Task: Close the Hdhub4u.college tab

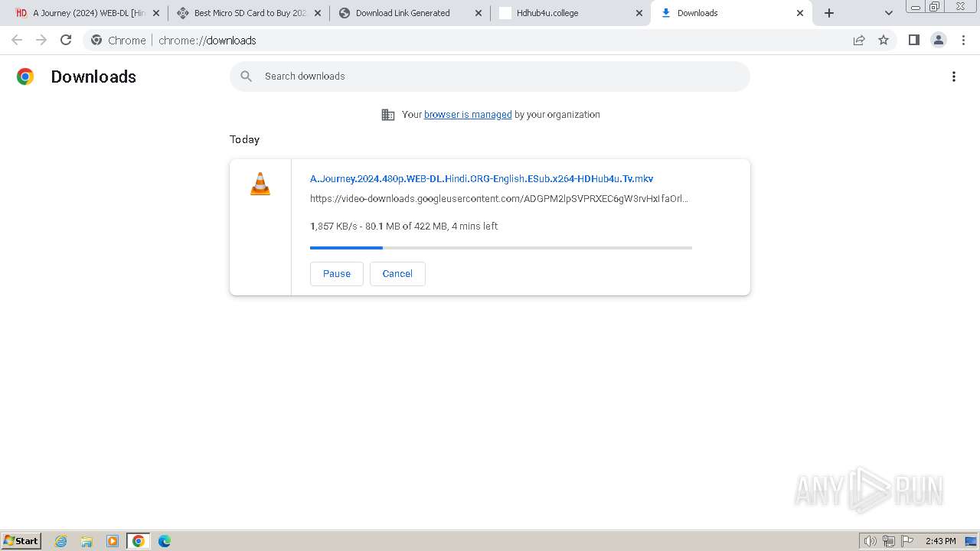Action: tap(639, 13)
